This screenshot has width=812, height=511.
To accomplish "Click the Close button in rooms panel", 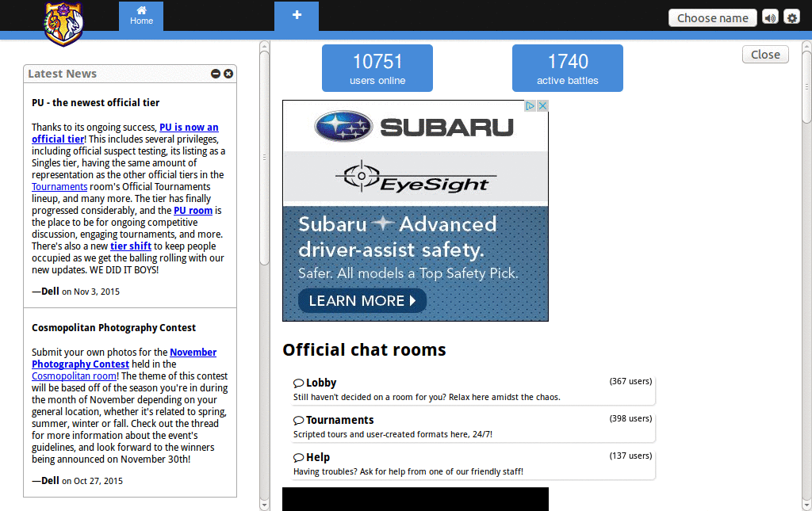I will (x=765, y=55).
